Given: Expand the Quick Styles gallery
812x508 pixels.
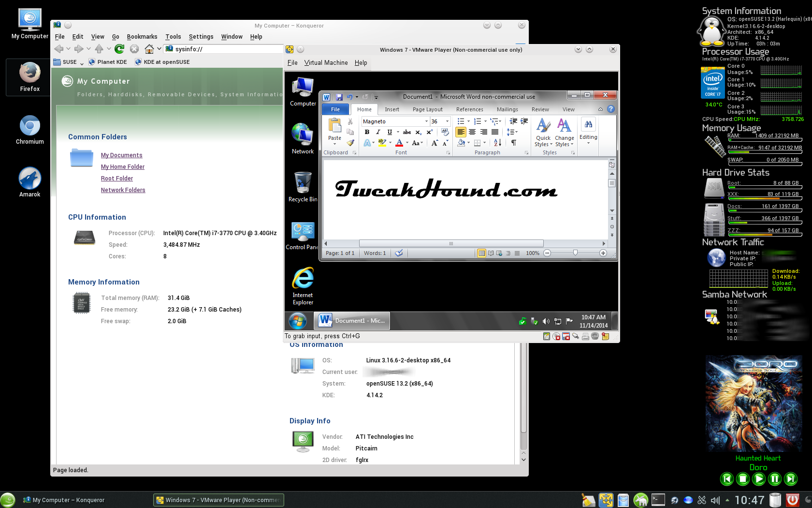Looking at the screenshot, I should point(543,133).
